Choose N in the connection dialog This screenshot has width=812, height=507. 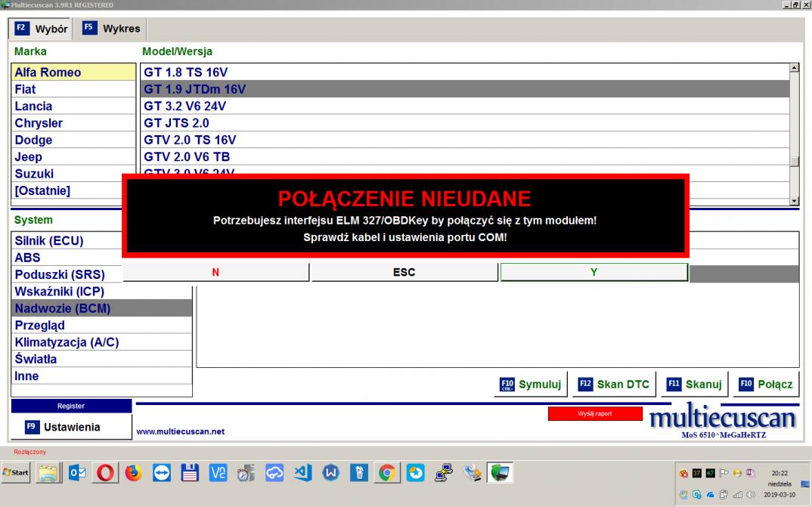tap(215, 272)
